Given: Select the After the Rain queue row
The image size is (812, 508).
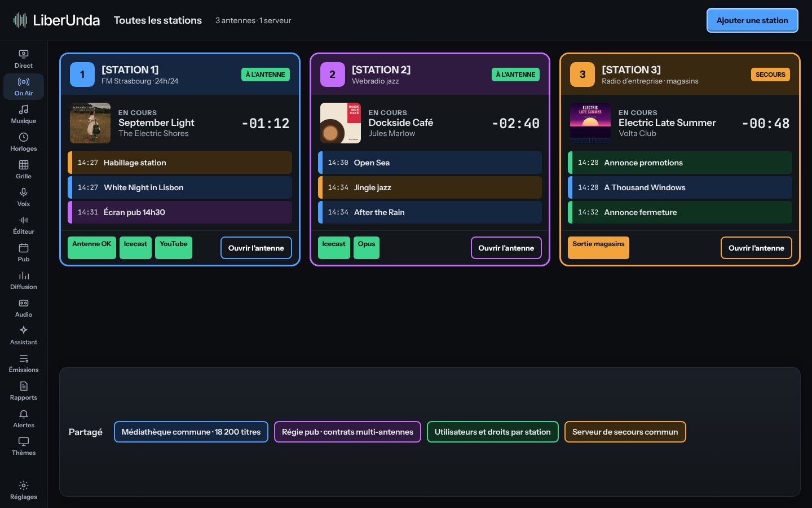Looking at the screenshot, I should [x=430, y=212].
